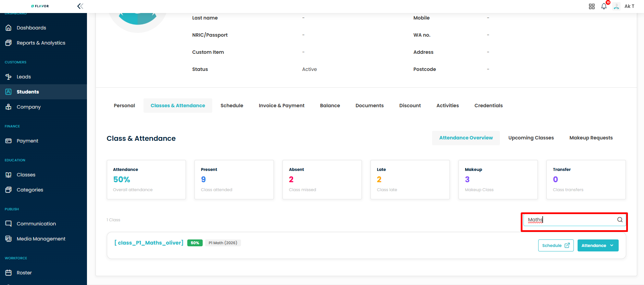Go to the Balance tab
Viewport: 644px width, 285px height.
tap(330, 106)
